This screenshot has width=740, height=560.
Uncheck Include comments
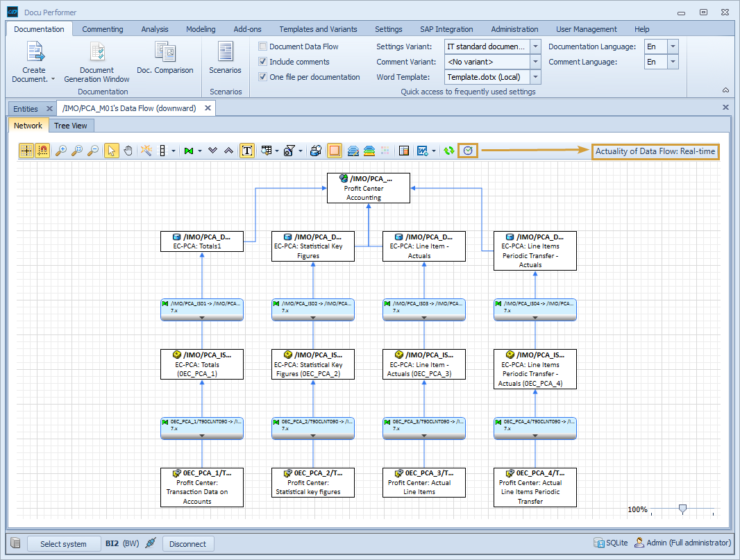[x=262, y=61]
